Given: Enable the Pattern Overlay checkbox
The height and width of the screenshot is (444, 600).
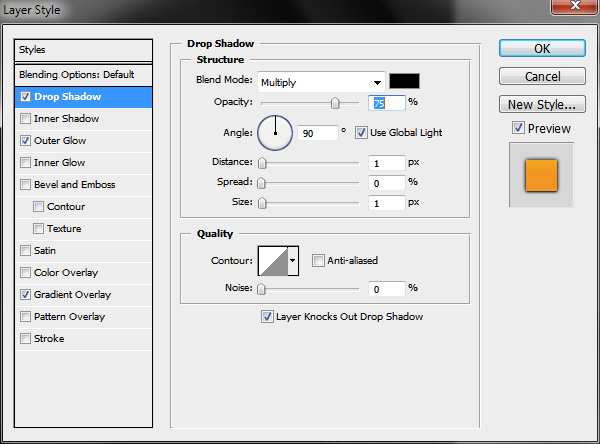Looking at the screenshot, I should [25, 317].
